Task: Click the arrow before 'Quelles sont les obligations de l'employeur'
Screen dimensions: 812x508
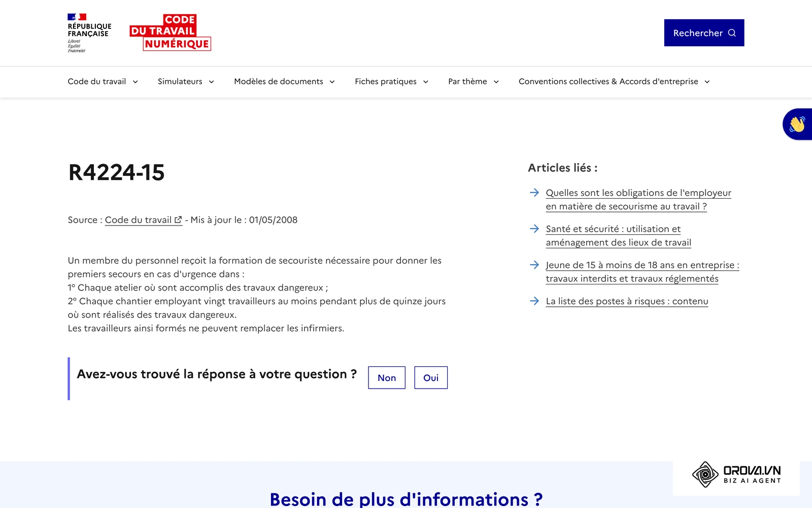Action: pos(534,193)
